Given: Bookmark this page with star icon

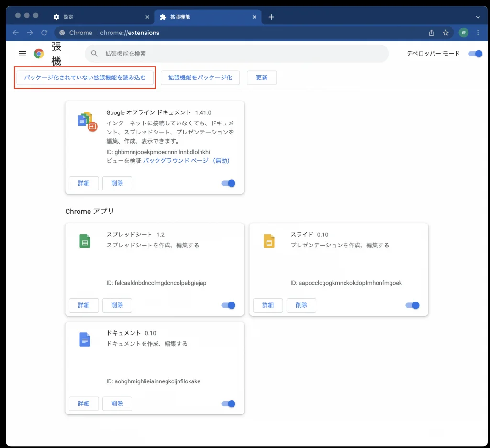Looking at the screenshot, I should [445, 33].
